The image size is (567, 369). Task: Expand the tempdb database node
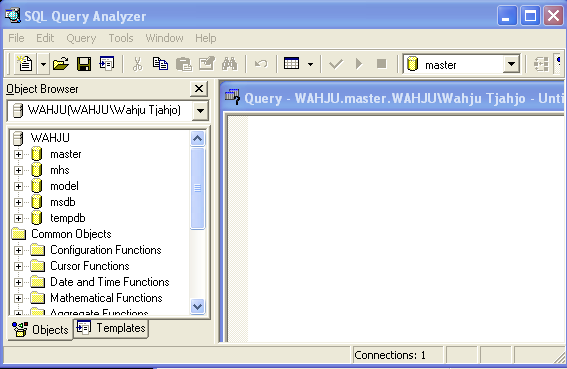18,218
